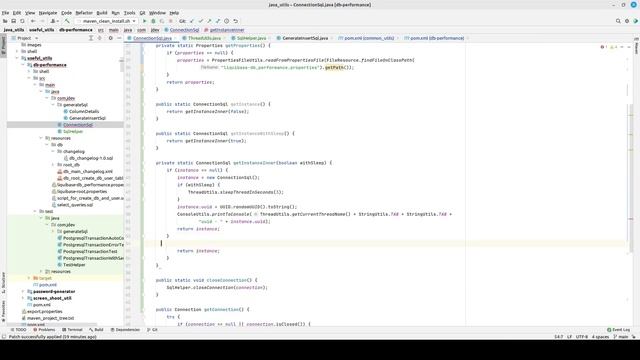
Task: Click db-performance in the breadcrumb bar
Action: 76,30
